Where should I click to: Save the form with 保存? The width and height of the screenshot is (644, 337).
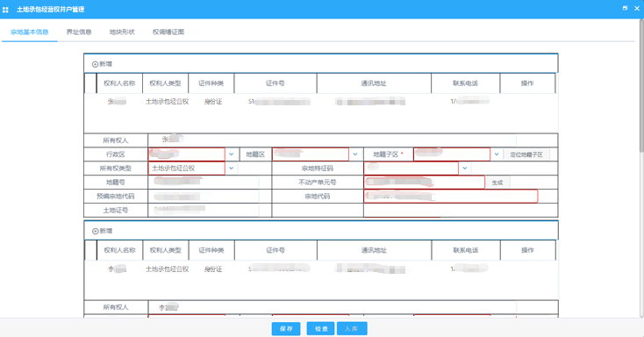(286, 328)
